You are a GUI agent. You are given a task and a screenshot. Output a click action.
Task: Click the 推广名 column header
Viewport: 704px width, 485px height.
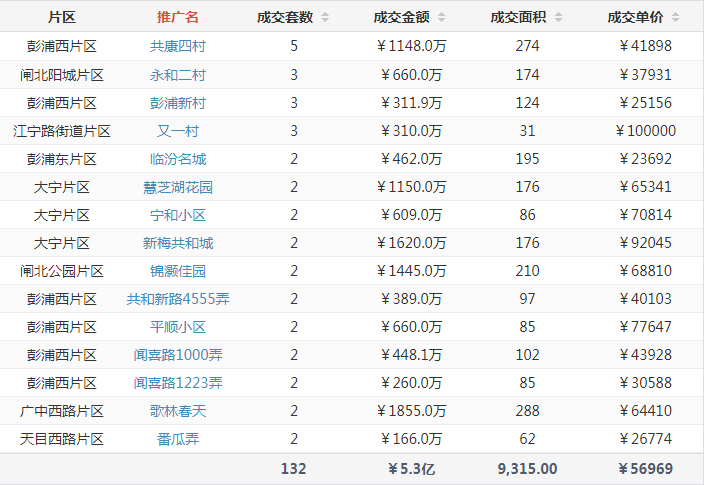click(178, 18)
